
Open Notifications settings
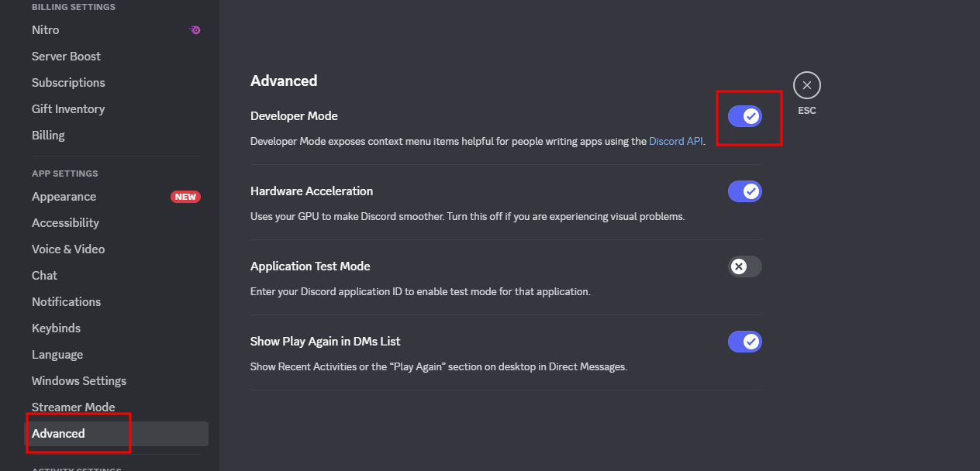(116, 302)
